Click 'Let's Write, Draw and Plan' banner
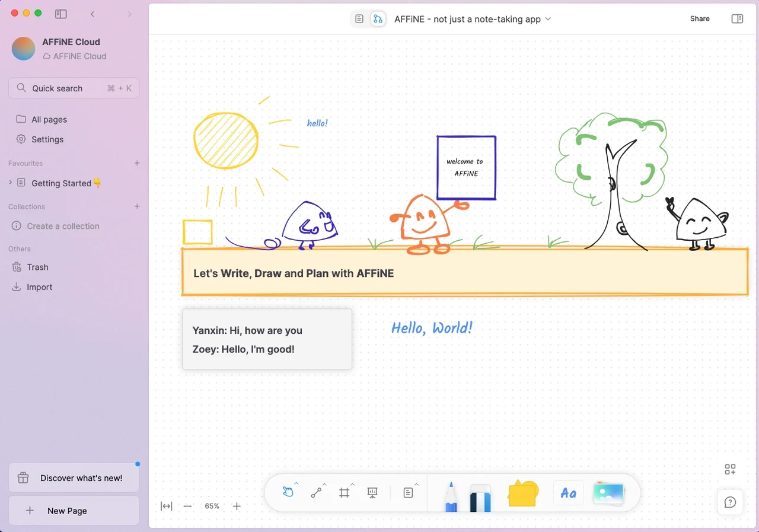This screenshot has height=532, width=759. 464,273
